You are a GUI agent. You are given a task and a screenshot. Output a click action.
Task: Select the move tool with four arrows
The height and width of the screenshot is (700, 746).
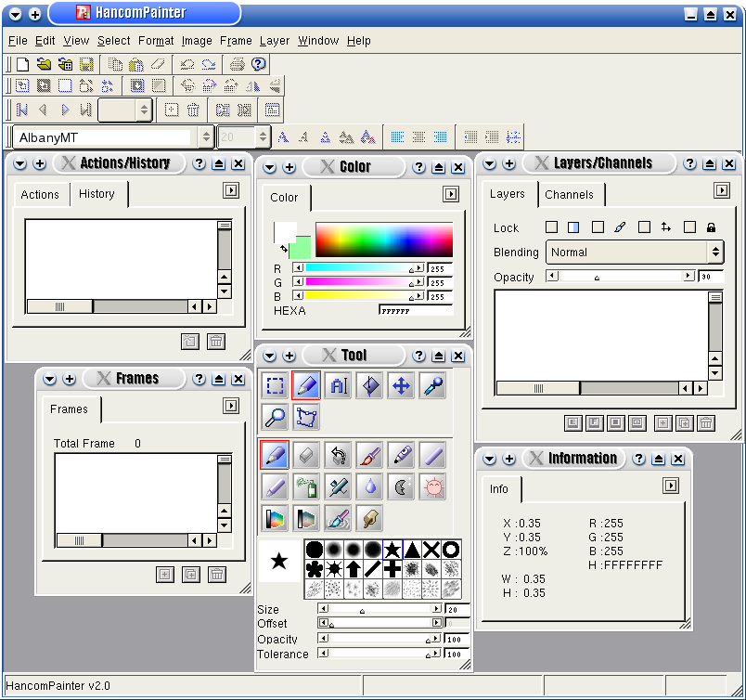[x=401, y=385]
